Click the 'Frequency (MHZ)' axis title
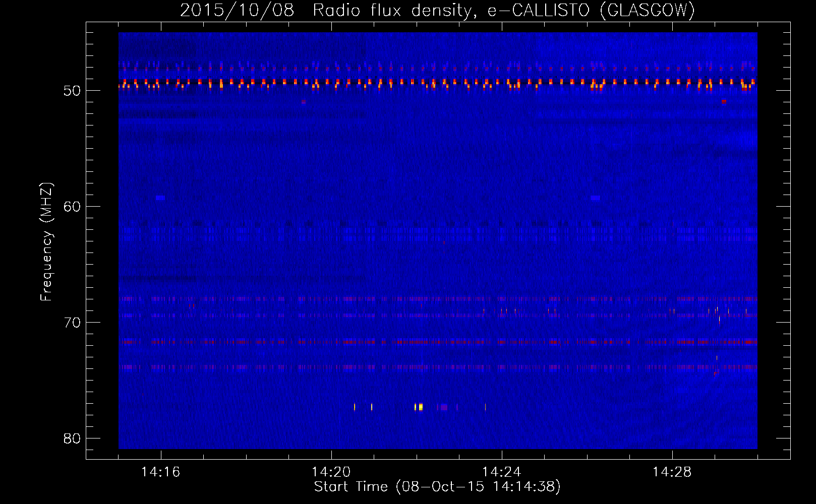816x504 pixels. point(46,242)
